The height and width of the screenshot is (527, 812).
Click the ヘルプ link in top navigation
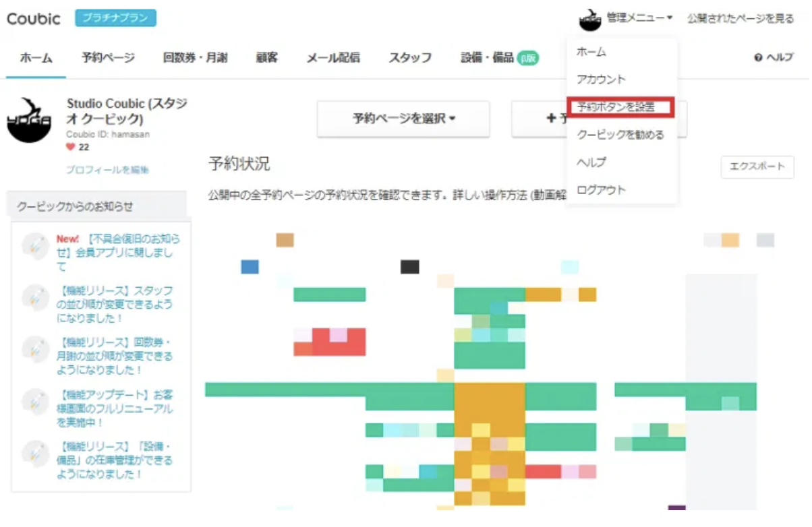(780, 58)
